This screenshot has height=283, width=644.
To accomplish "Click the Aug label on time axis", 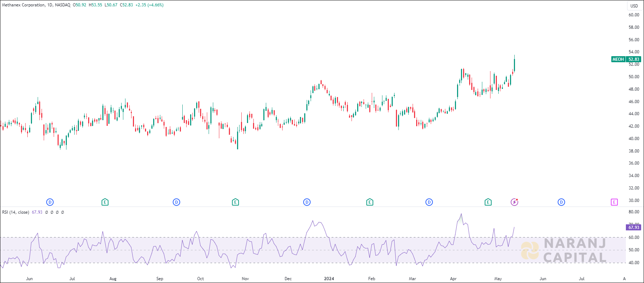I will pyautogui.click(x=113, y=279).
